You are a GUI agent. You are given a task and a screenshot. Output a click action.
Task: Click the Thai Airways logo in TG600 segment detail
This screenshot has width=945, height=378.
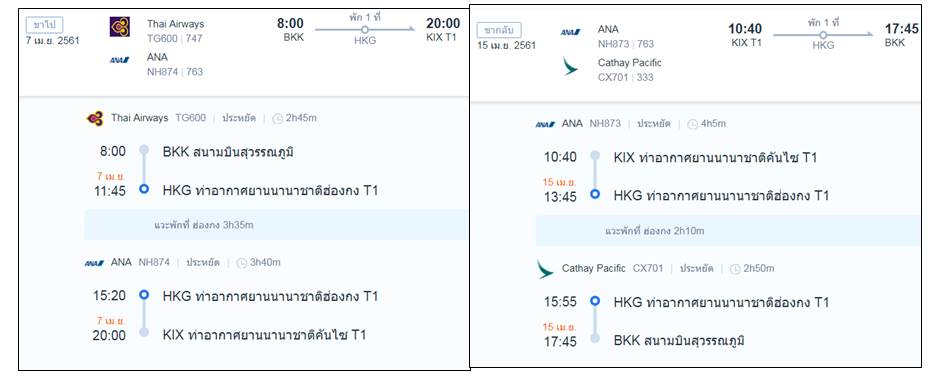tap(95, 118)
